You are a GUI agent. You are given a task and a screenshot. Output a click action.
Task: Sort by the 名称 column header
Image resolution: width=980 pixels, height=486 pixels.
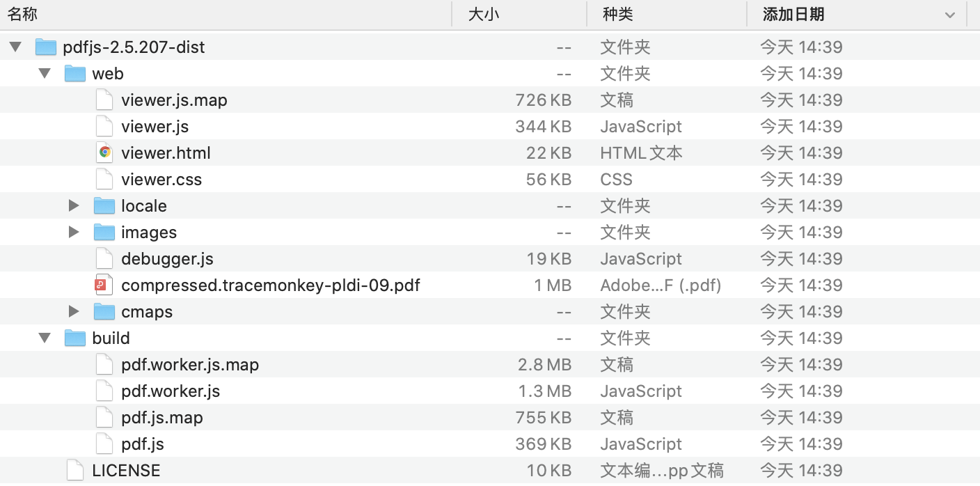[22, 14]
